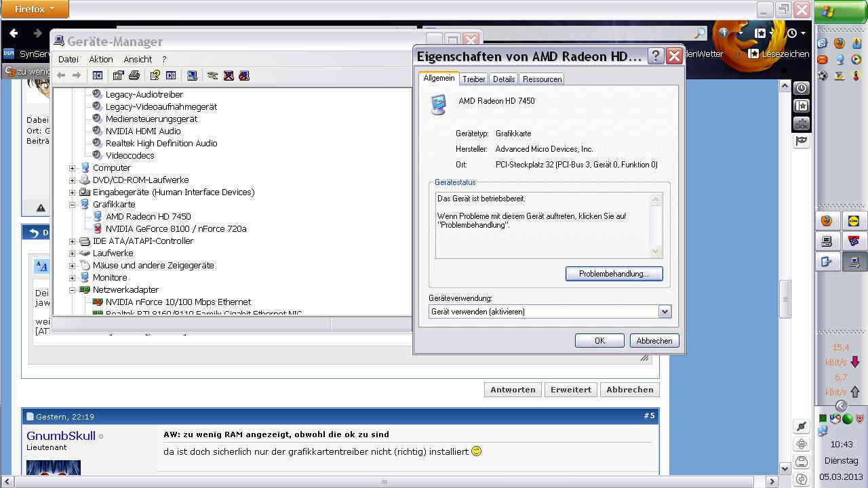Expand DVD/CD-ROM-Laufwerke node
Screen dimensions: 868x488
click(x=73, y=180)
